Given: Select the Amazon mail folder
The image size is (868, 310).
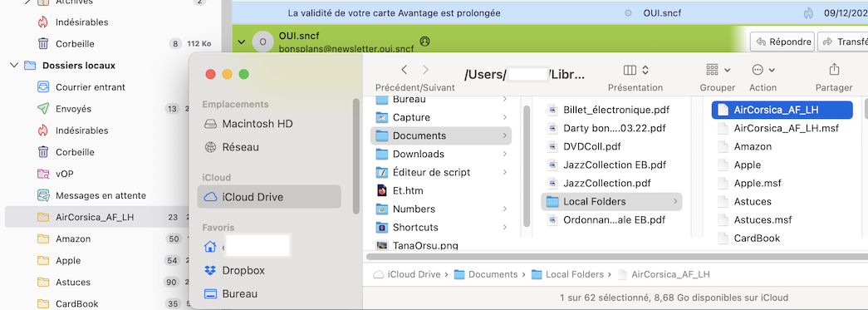Looking at the screenshot, I should (x=73, y=239).
